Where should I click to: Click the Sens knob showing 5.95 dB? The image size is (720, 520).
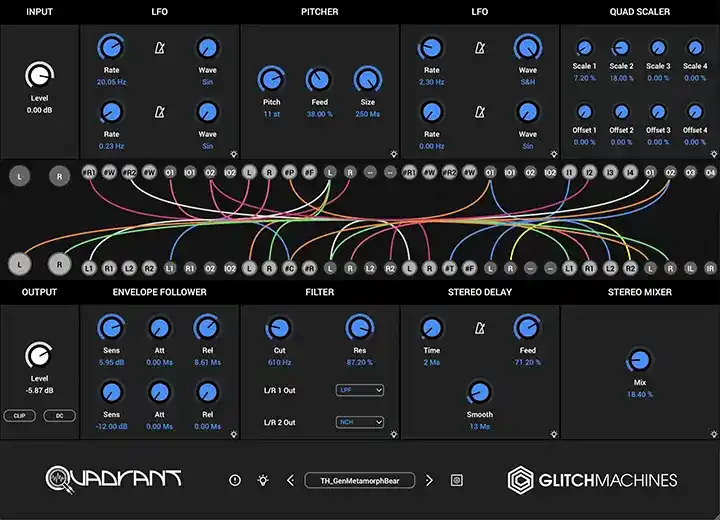tap(111, 328)
